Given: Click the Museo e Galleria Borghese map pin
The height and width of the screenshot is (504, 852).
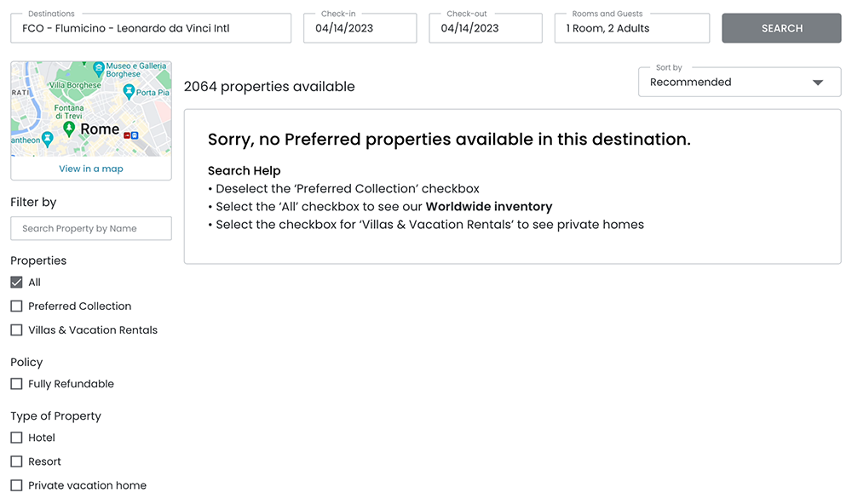Looking at the screenshot, I should [x=100, y=67].
